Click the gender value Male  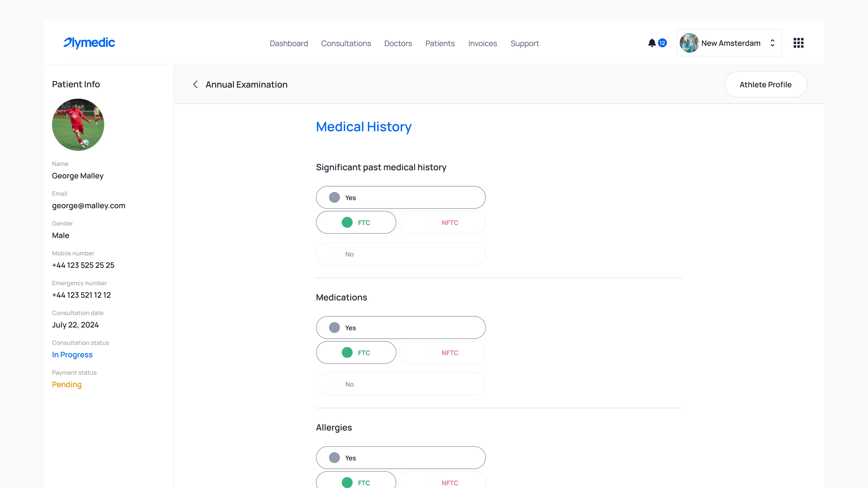point(61,235)
